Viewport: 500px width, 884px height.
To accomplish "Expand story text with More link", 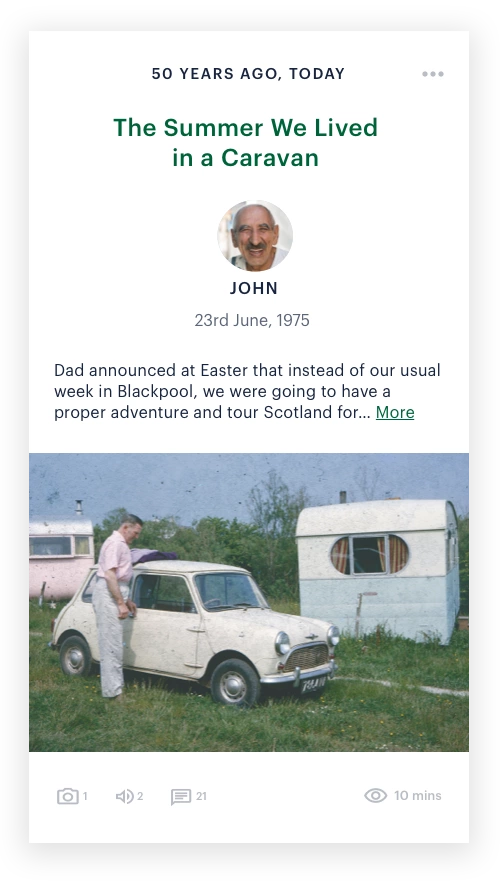I will coord(395,412).
